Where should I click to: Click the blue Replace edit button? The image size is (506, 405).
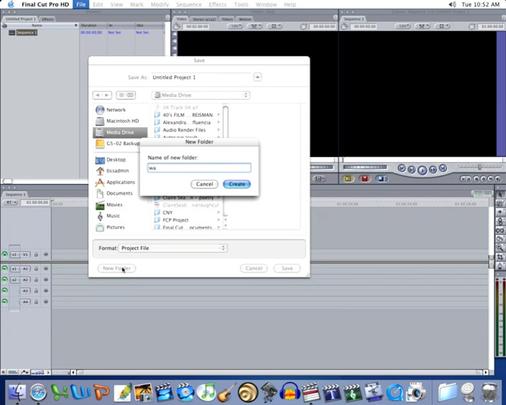pyautogui.click(x=381, y=179)
